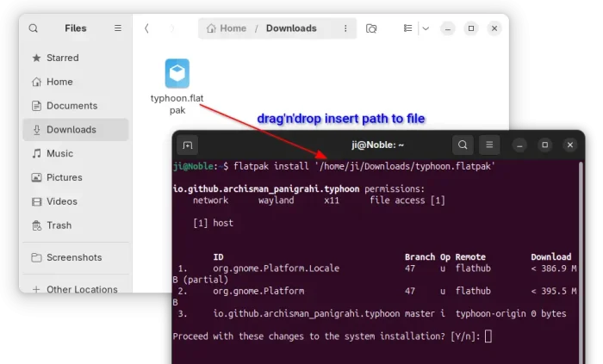Click org.gnome.Platform.Locale in the terminal
The width and height of the screenshot is (603, 364).
pyautogui.click(x=277, y=268)
